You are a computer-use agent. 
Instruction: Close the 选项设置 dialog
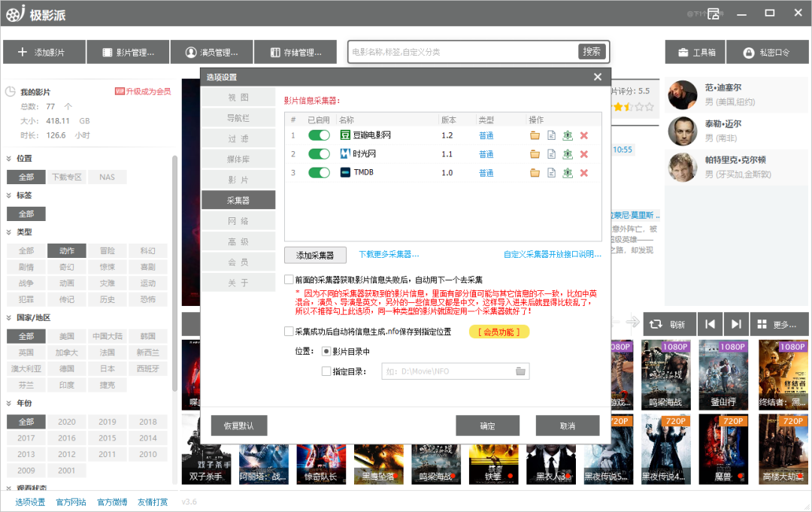coord(598,77)
